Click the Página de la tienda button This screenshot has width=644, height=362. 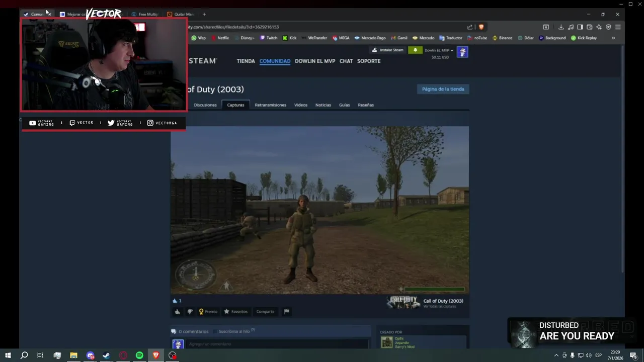click(x=443, y=89)
